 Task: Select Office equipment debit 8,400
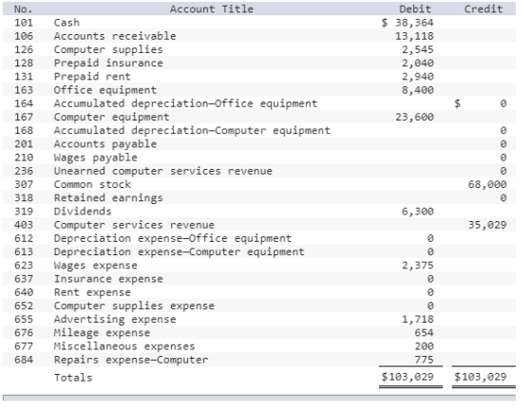[418, 90]
